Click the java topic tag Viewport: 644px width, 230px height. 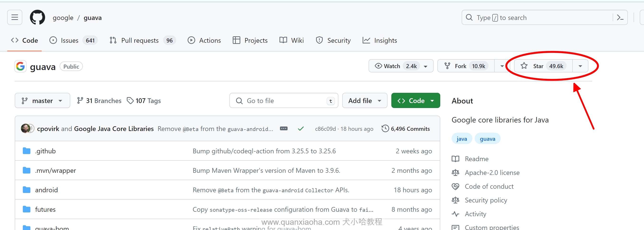point(461,139)
